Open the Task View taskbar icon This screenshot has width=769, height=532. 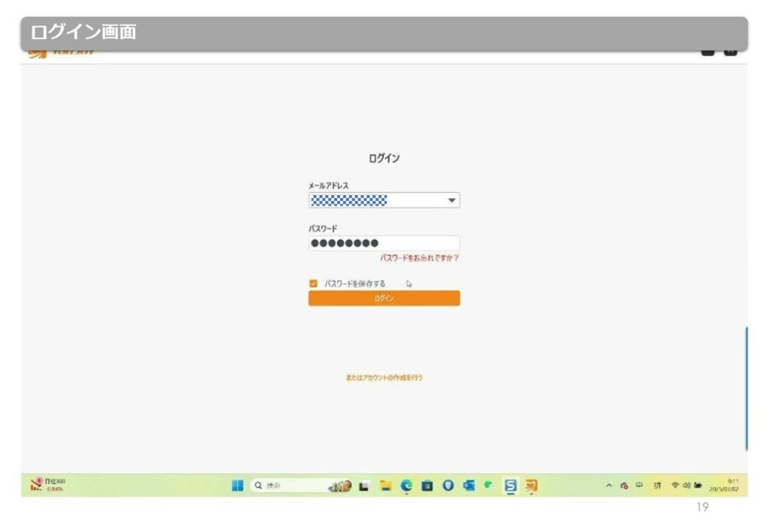pos(365,485)
